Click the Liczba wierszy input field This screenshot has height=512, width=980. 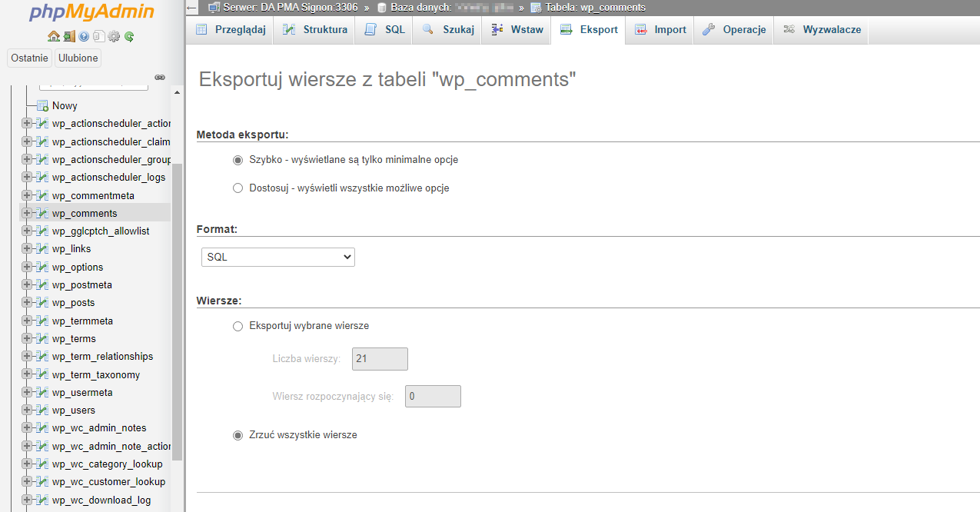[380, 359]
